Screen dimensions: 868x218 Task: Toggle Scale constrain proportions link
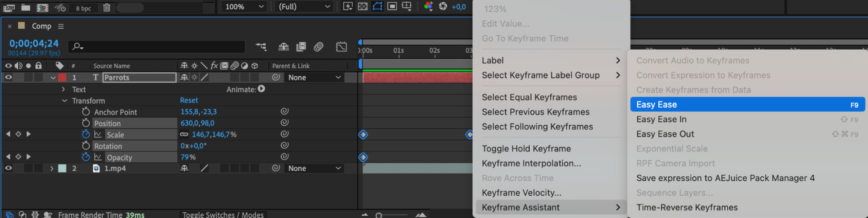(184, 134)
